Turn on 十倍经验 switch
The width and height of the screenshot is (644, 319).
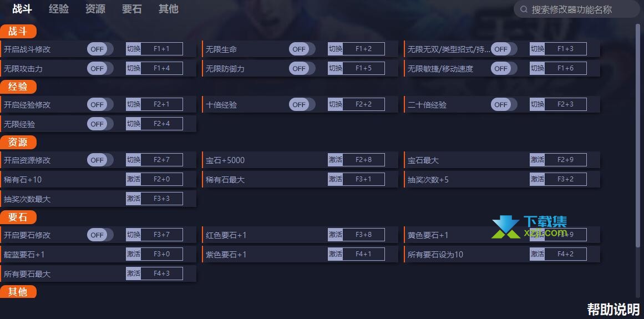(302, 104)
